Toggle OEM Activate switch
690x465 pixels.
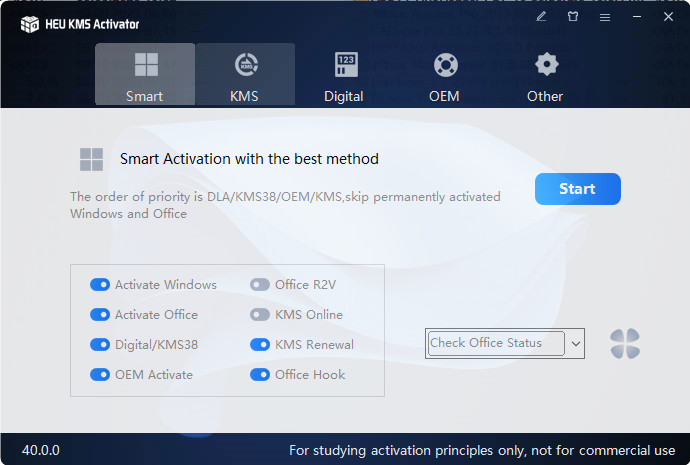100,375
